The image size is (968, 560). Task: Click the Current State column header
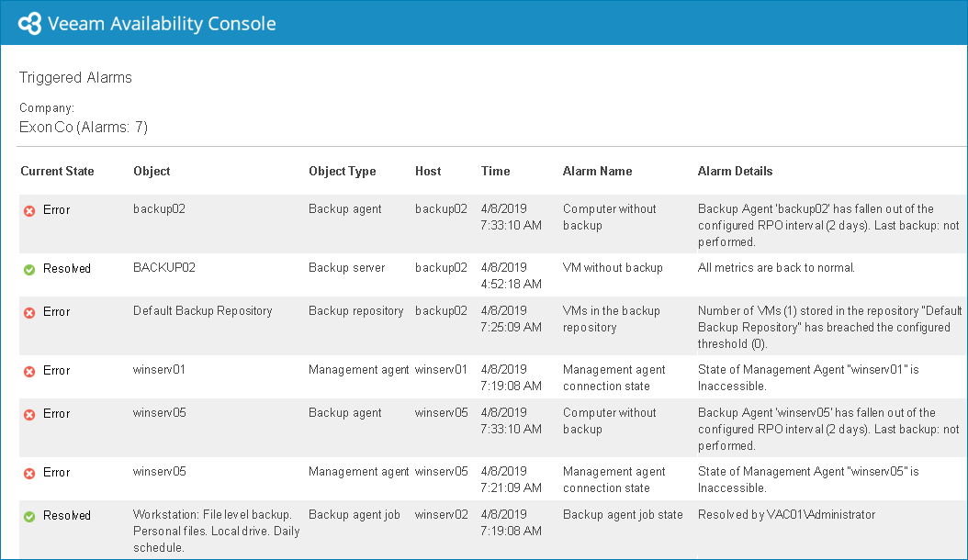pos(57,171)
